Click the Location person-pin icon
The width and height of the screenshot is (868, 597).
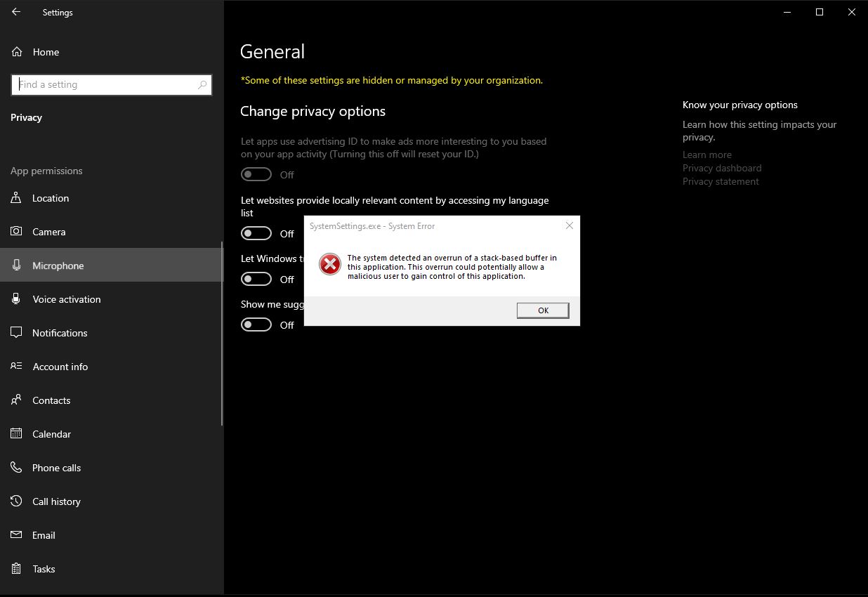coord(16,198)
